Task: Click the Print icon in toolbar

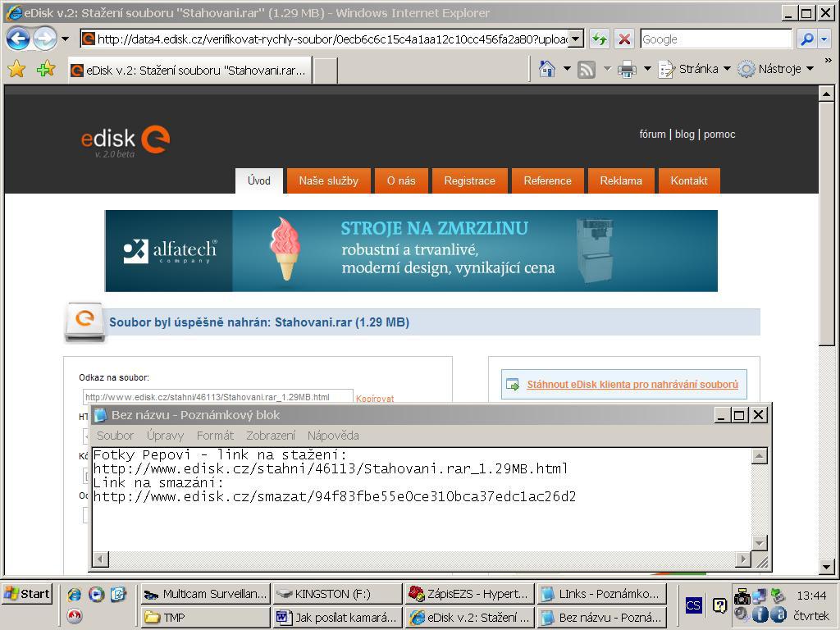Action: tap(627, 70)
